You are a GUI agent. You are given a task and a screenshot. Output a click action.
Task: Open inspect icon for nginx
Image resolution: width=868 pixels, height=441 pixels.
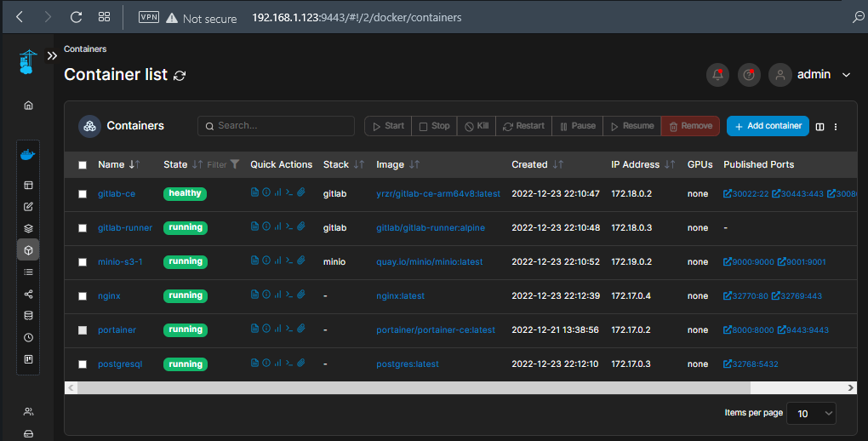coord(266,295)
